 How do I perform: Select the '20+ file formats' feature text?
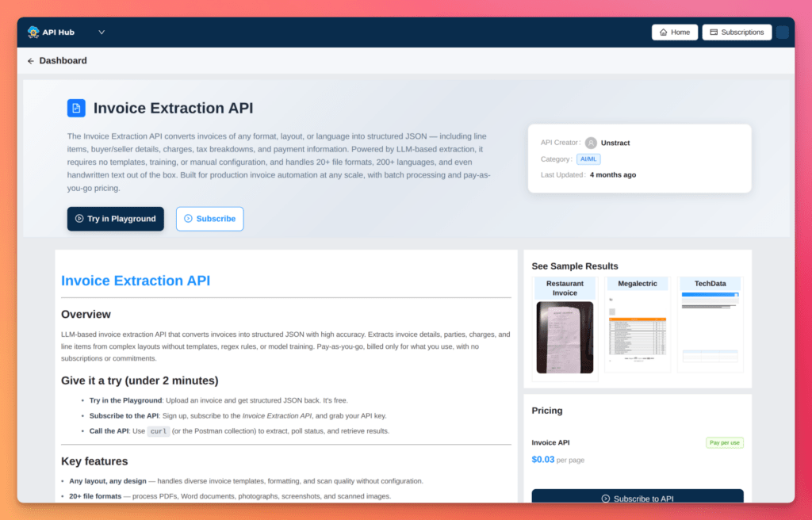pyautogui.click(x=95, y=496)
